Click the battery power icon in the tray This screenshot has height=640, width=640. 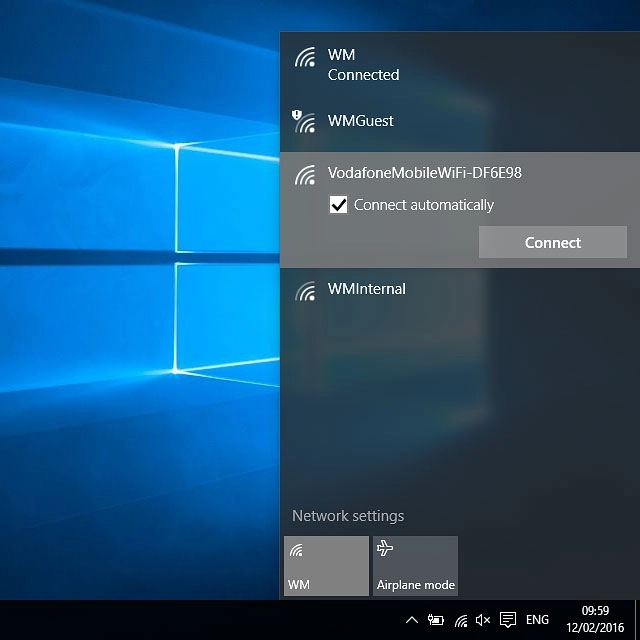point(436,620)
